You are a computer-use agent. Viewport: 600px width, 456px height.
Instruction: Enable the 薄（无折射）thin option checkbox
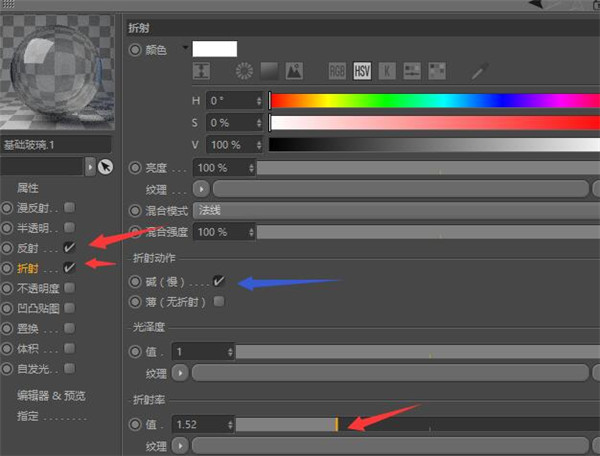[219, 301]
